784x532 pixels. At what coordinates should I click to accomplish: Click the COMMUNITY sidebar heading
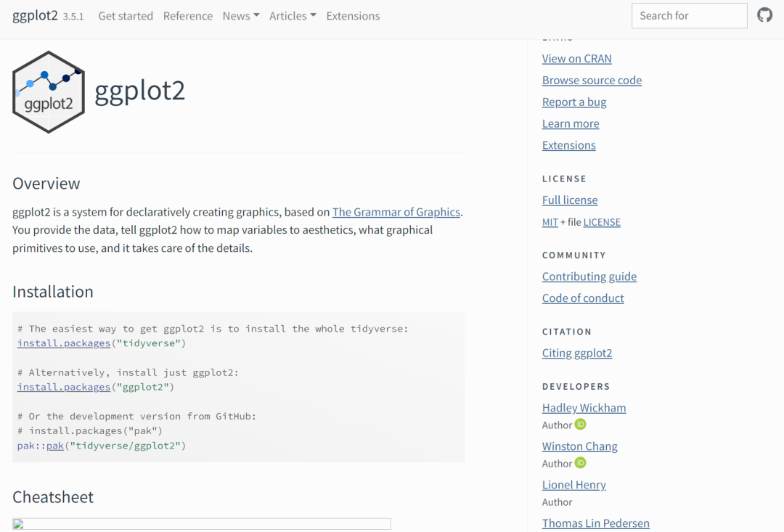point(574,255)
